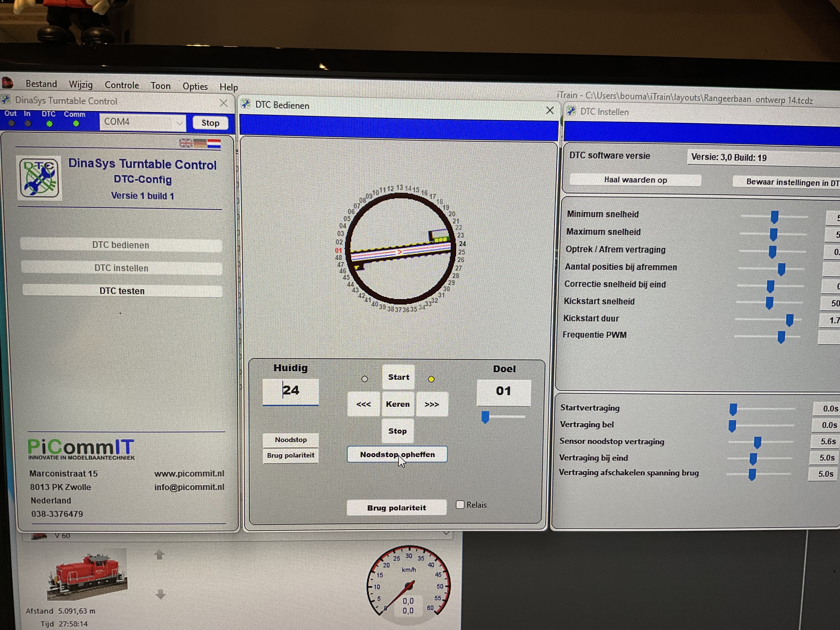Click the V 60 locomotive small icon
Viewport: 840px width, 630px height.
39,536
